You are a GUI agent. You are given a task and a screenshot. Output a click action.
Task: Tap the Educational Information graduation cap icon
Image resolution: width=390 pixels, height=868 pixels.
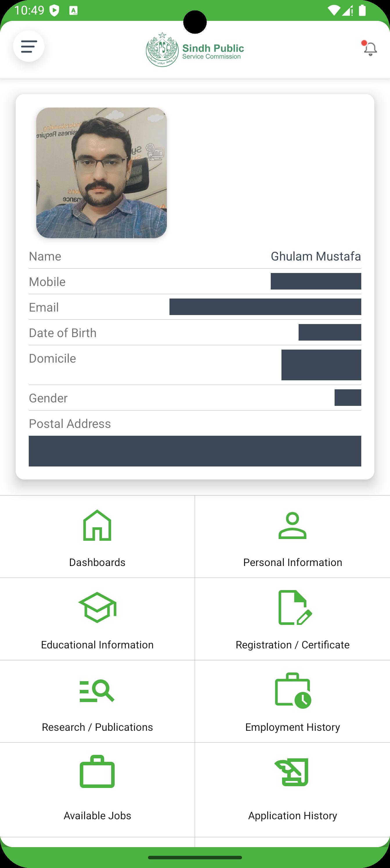click(x=97, y=607)
